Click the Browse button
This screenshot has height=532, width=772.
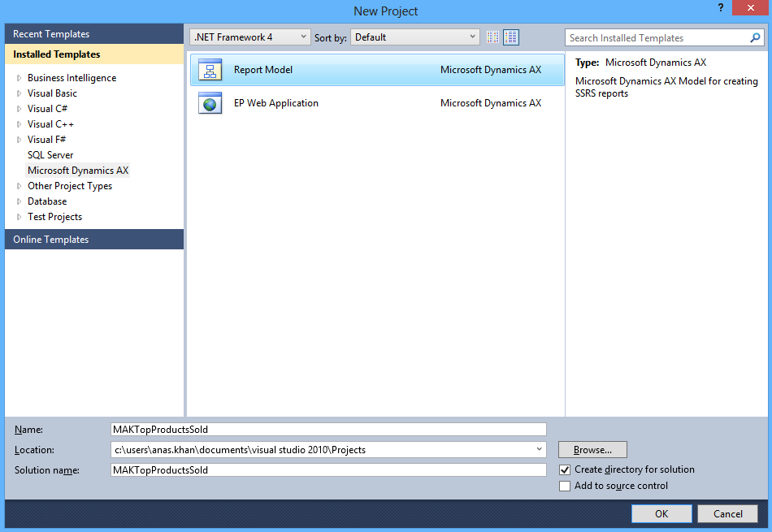point(592,450)
